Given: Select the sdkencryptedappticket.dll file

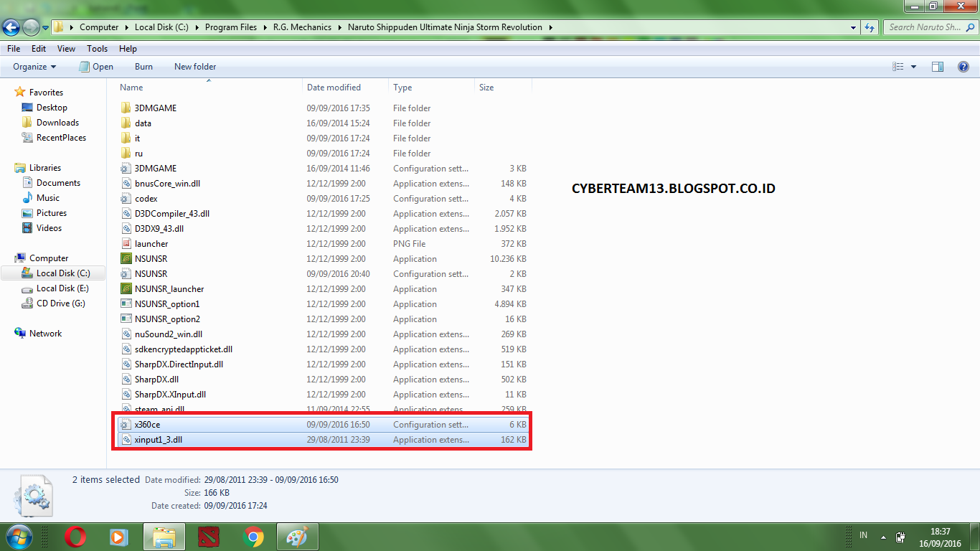Looking at the screenshot, I should pyautogui.click(x=323, y=349).
